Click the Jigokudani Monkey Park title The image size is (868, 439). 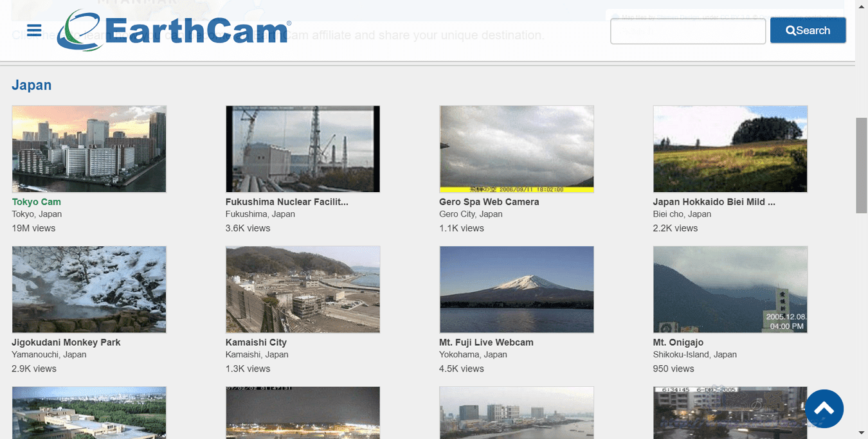coord(66,342)
